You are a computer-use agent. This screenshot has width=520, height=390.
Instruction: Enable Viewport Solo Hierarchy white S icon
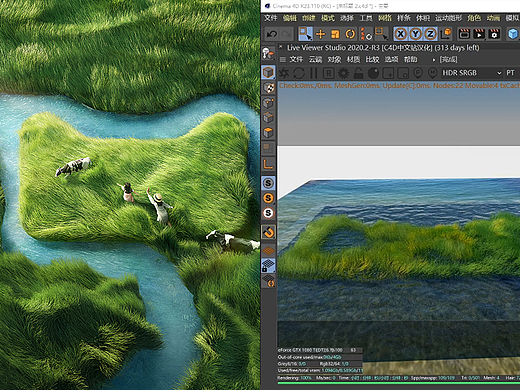coord(268,213)
